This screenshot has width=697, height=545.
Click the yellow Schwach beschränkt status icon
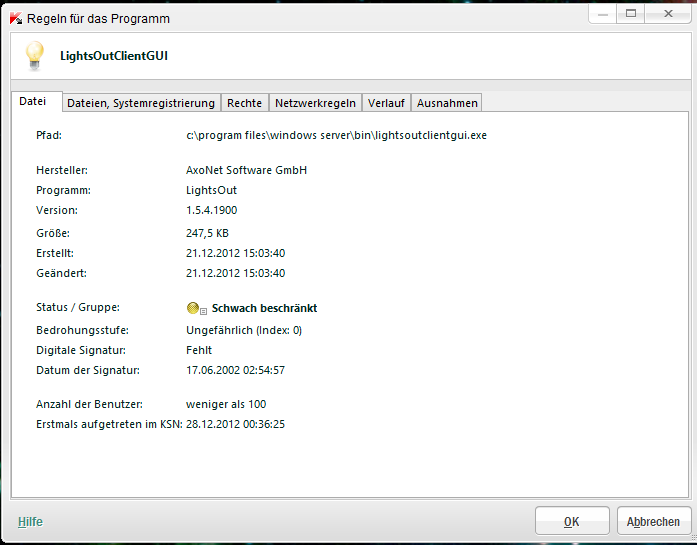click(x=192, y=308)
